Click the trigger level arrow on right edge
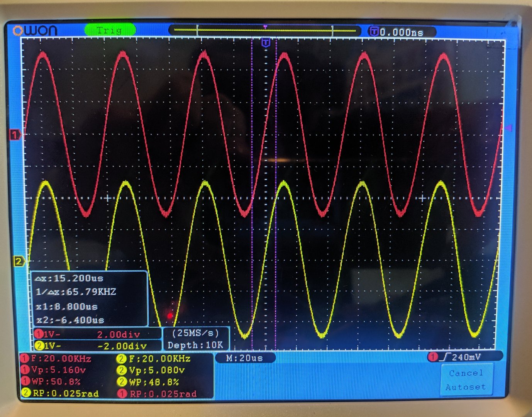532x417 pixels. 509,127
